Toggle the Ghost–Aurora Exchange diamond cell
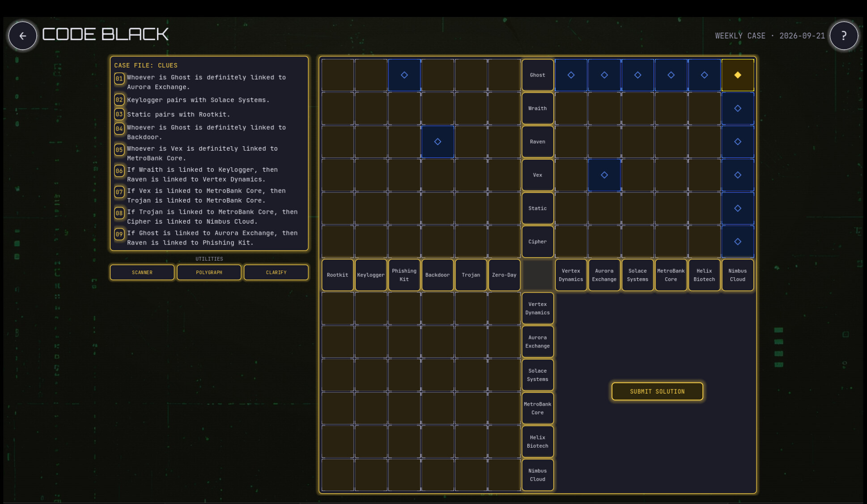This screenshot has height=504, width=867. click(x=604, y=75)
